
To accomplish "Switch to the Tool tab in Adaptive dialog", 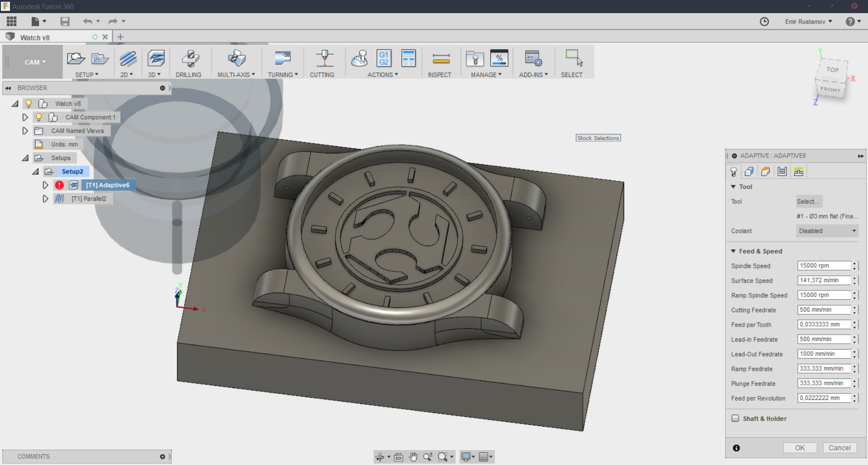I will pyautogui.click(x=734, y=171).
